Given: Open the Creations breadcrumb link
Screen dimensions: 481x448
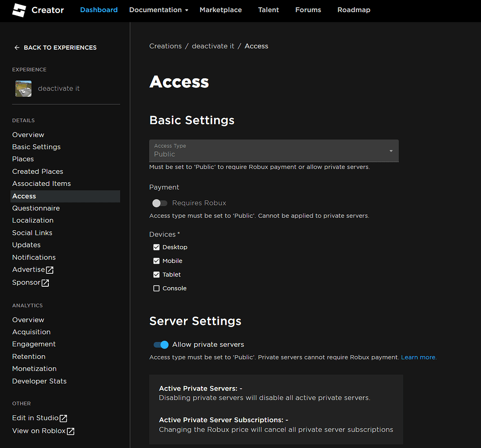Looking at the screenshot, I should coord(165,46).
